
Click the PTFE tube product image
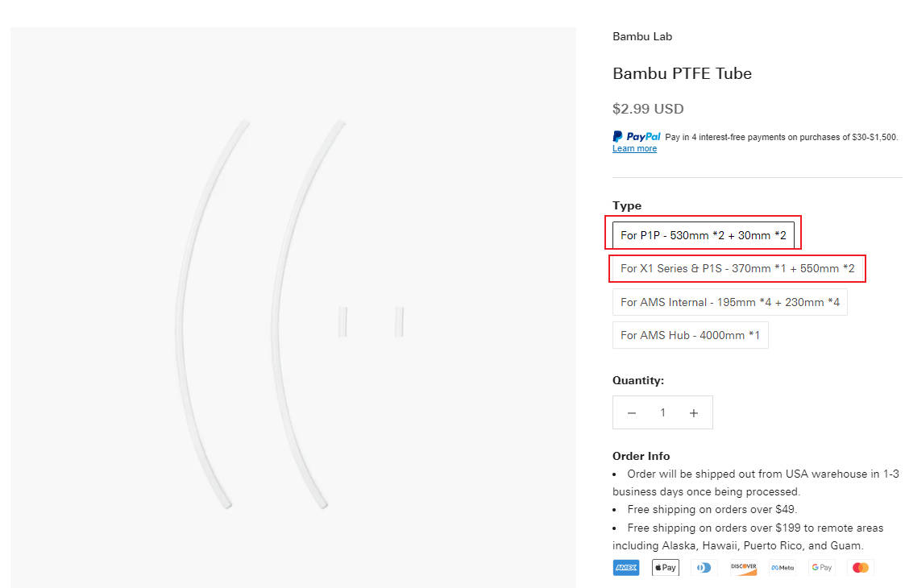click(x=293, y=308)
